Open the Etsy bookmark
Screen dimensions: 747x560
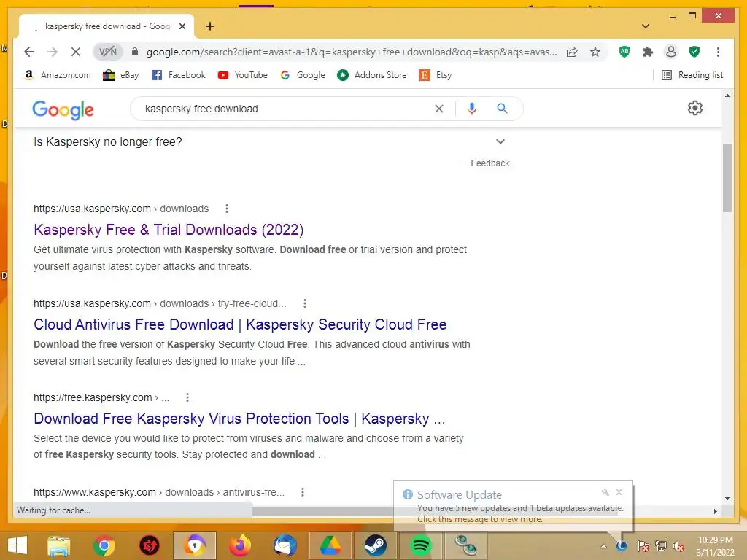[x=436, y=75]
